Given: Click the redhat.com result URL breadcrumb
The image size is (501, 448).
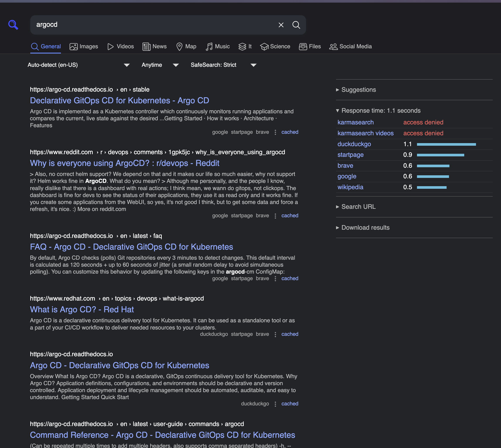Looking at the screenshot, I should point(117,299).
